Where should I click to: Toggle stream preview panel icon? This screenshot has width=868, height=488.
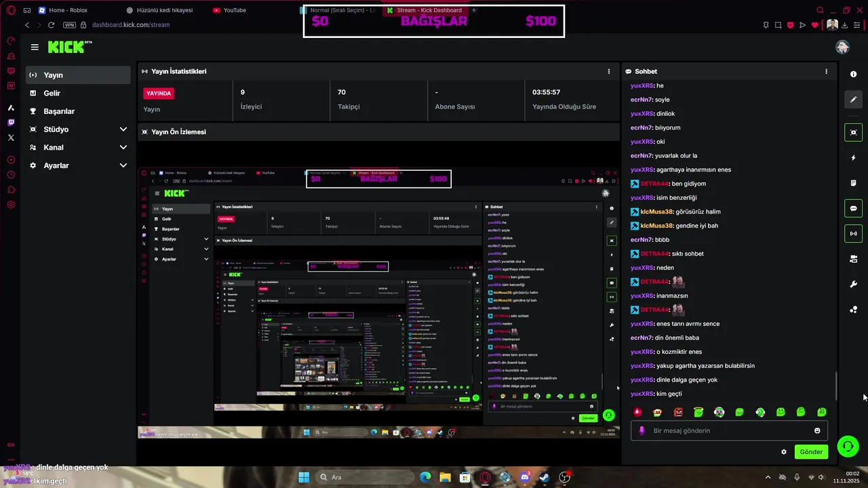[x=853, y=132]
